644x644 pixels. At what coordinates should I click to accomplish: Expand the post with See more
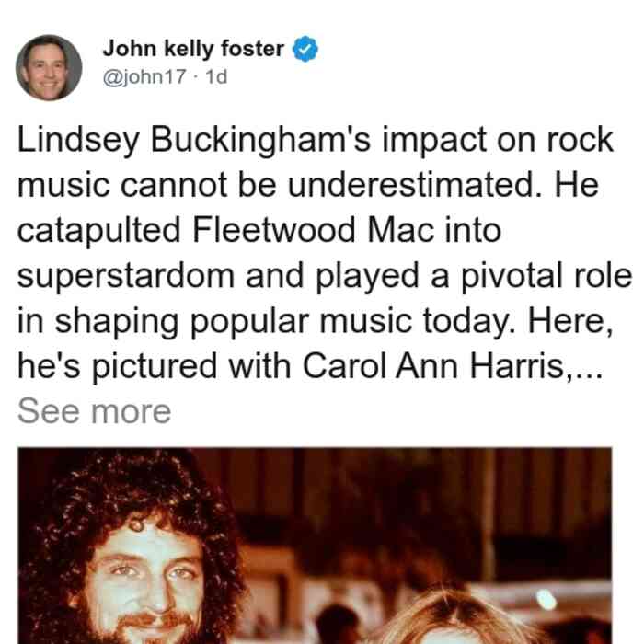pos(94,411)
